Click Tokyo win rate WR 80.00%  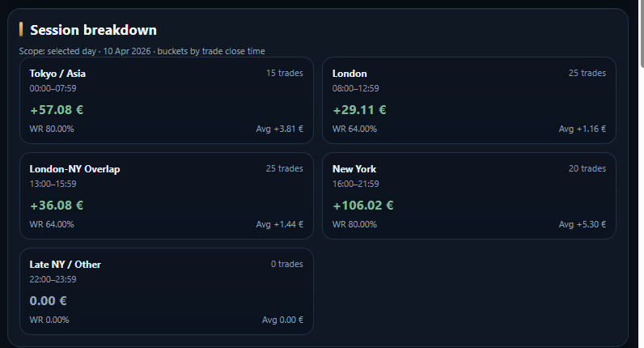52,129
